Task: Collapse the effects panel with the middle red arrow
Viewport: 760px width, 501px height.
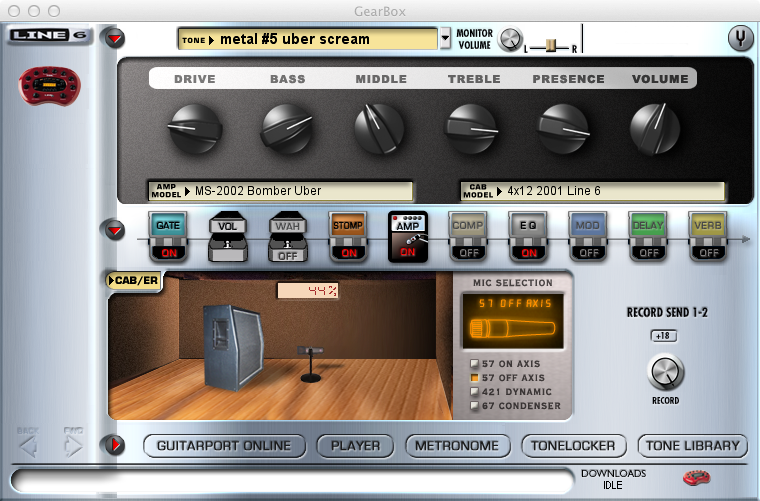Action: 115,230
